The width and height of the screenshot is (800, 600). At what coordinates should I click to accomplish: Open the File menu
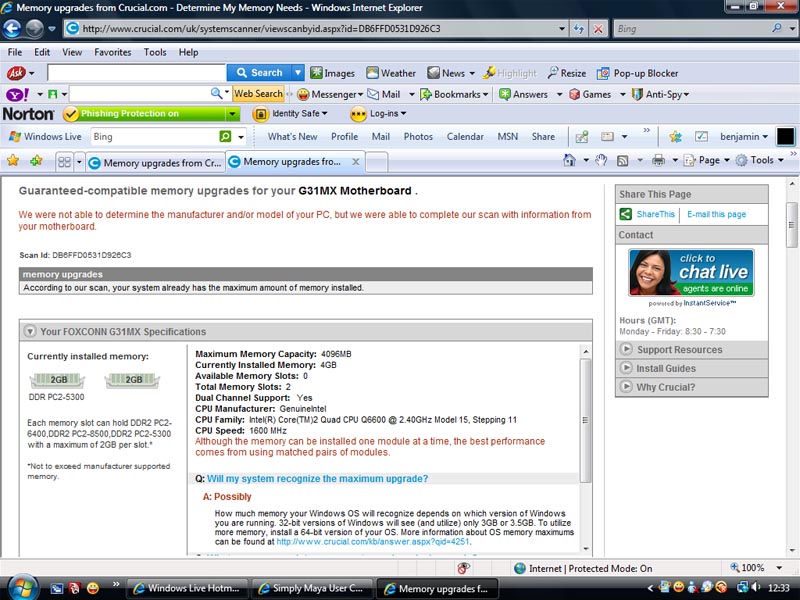(15, 52)
